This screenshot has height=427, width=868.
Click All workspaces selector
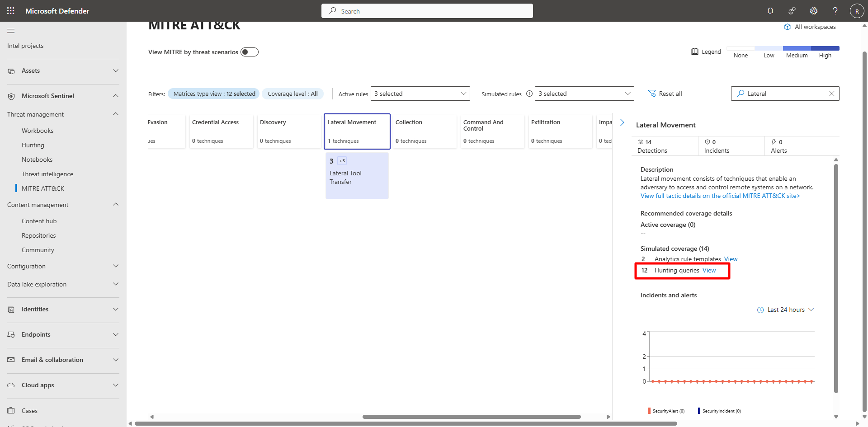810,27
